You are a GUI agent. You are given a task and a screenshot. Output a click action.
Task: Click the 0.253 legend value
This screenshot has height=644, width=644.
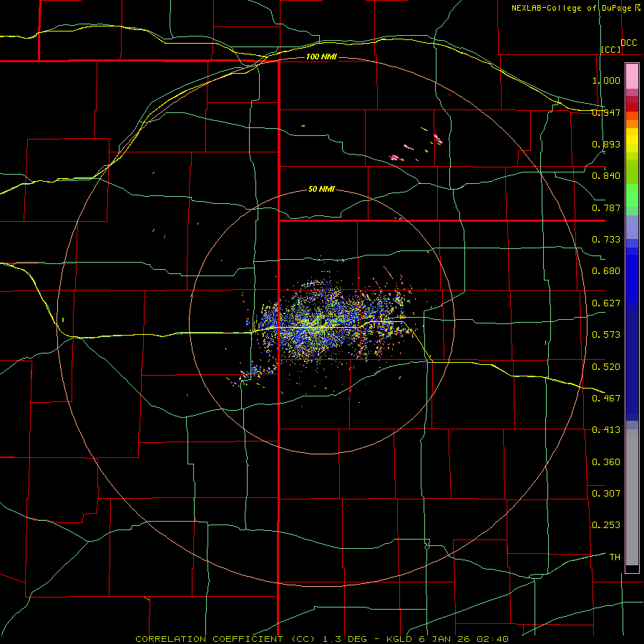(606, 525)
